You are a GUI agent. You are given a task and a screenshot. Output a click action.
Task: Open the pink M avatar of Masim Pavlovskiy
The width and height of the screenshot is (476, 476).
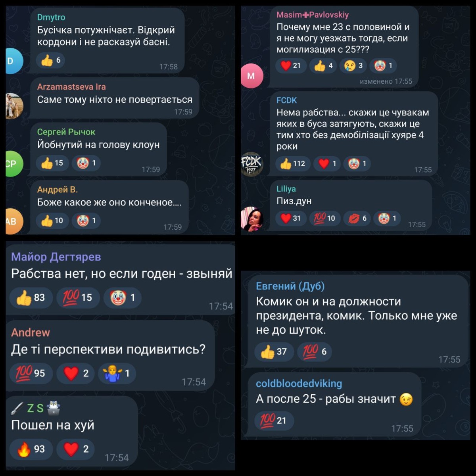(x=251, y=76)
